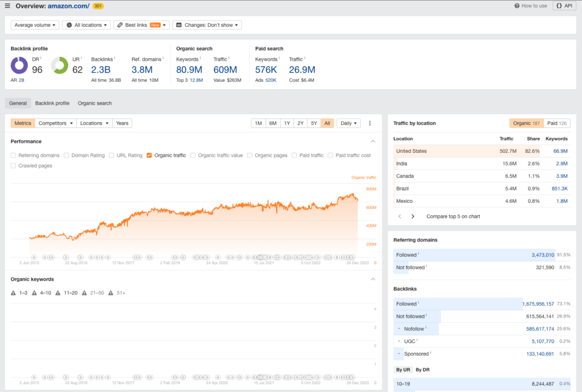Image resolution: width=582 pixels, height=392 pixels.
Task: Collapse the Performance section
Action: pos(373,141)
